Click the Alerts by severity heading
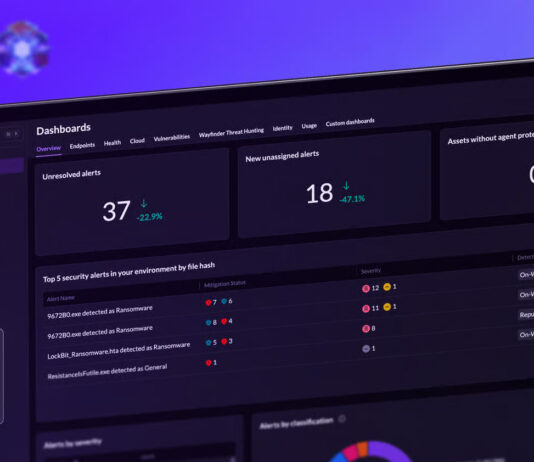Viewport: 534px width, 462px height. tap(73, 444)
